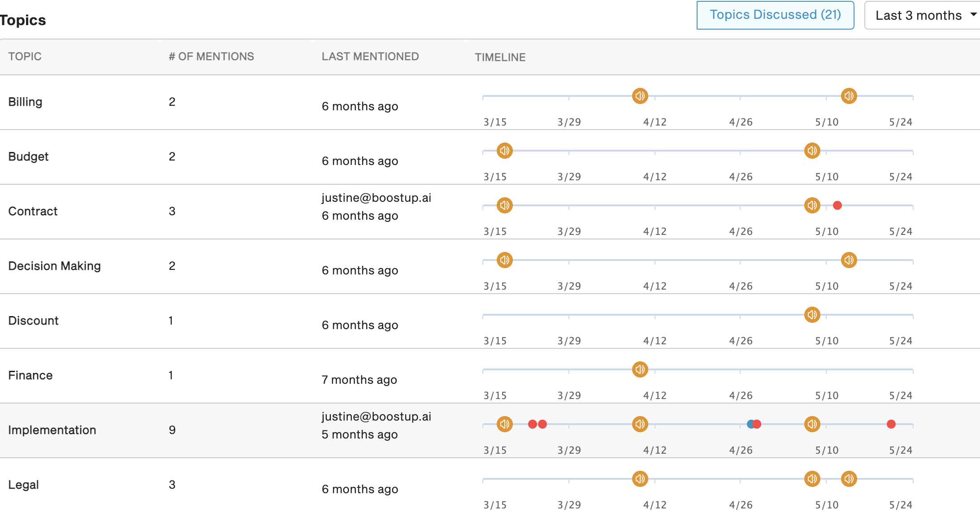Open Legal call icon just after 5/10

(849, 479)
